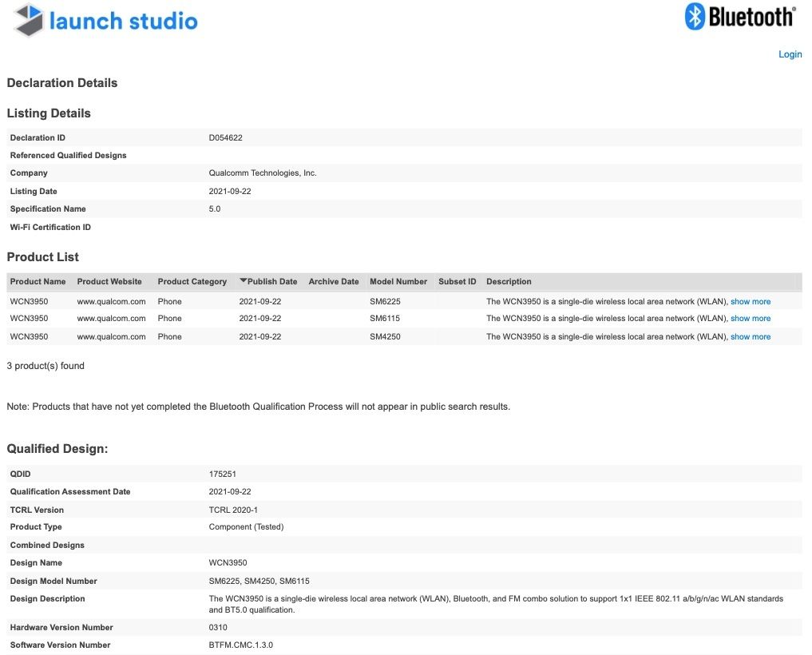Sort by Model Number column
812x655 pixels.
[398, 281]
